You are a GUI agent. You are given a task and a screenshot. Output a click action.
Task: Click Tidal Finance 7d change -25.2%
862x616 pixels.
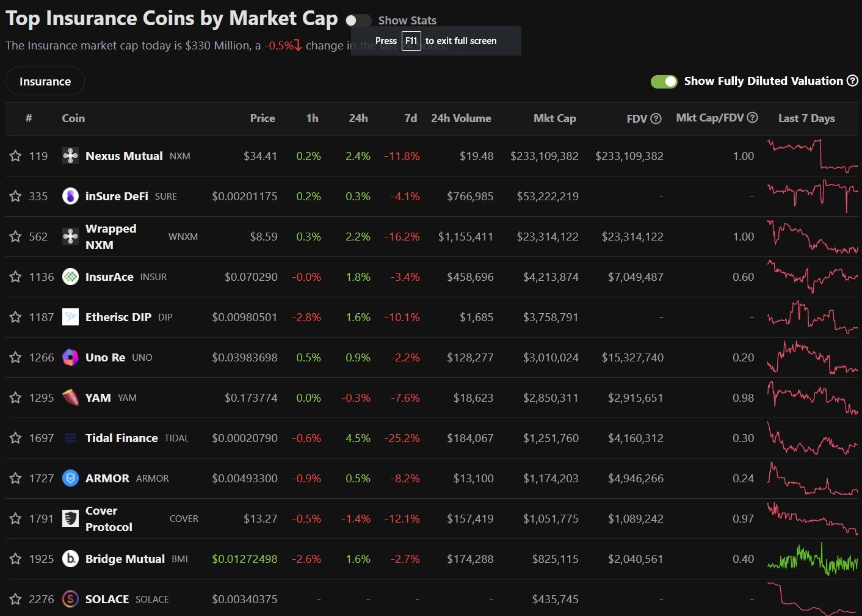pyautogui.click(x=402, y=438)
